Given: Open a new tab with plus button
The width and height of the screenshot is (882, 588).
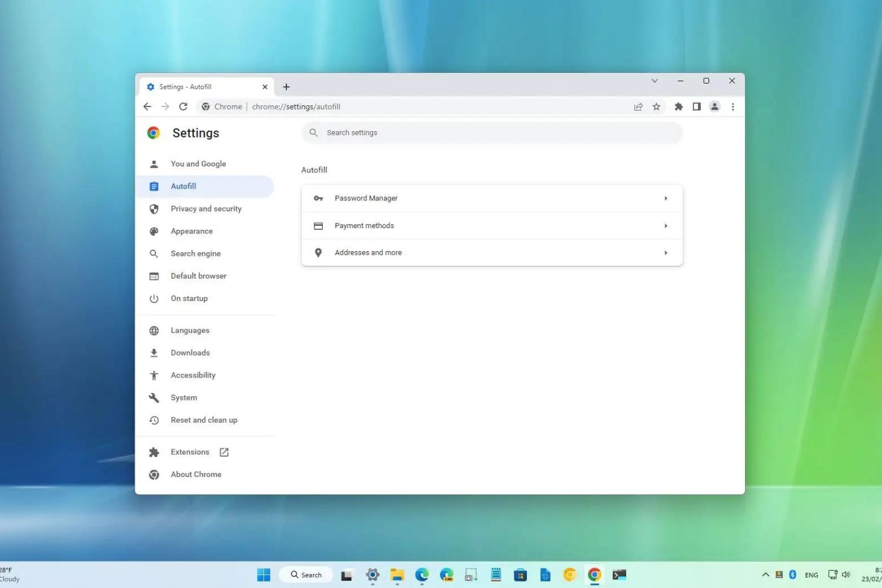Looking at the screenshot, I should [x=286, y=87].
